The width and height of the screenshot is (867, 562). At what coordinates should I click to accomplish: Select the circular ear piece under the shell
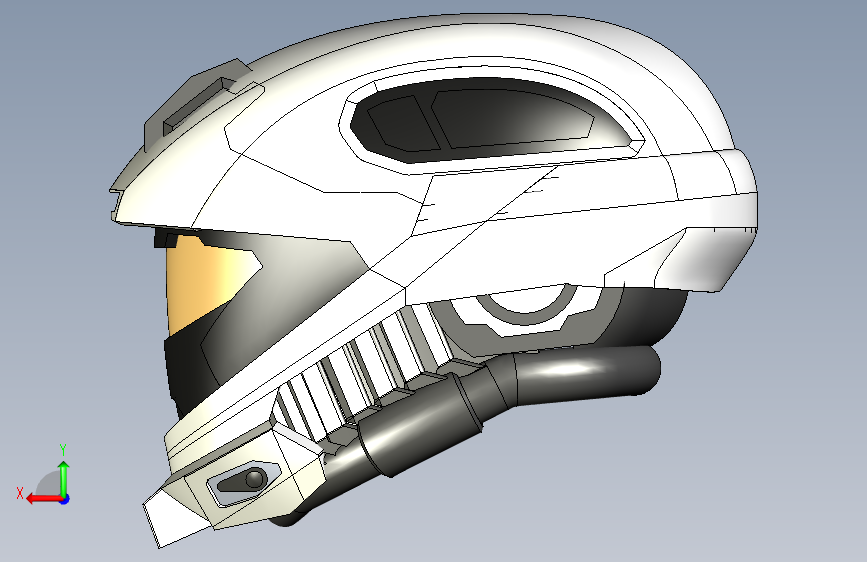click(x=525, y=311)
